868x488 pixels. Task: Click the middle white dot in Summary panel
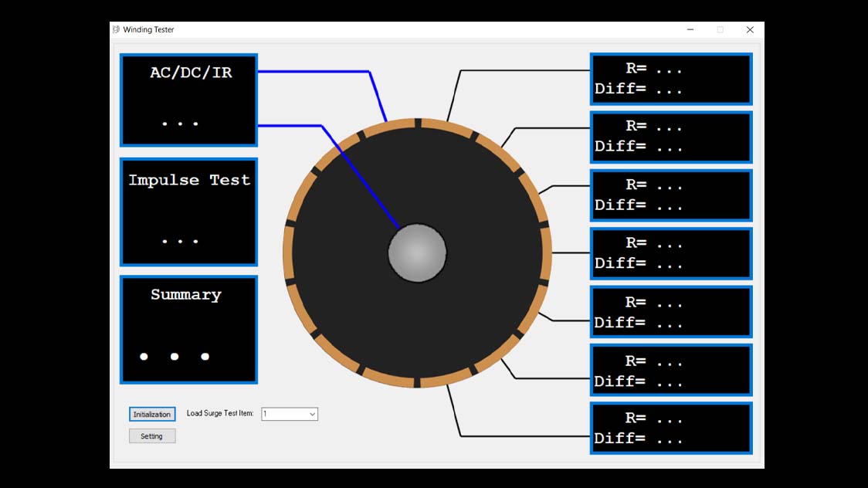tap(175, 357)
